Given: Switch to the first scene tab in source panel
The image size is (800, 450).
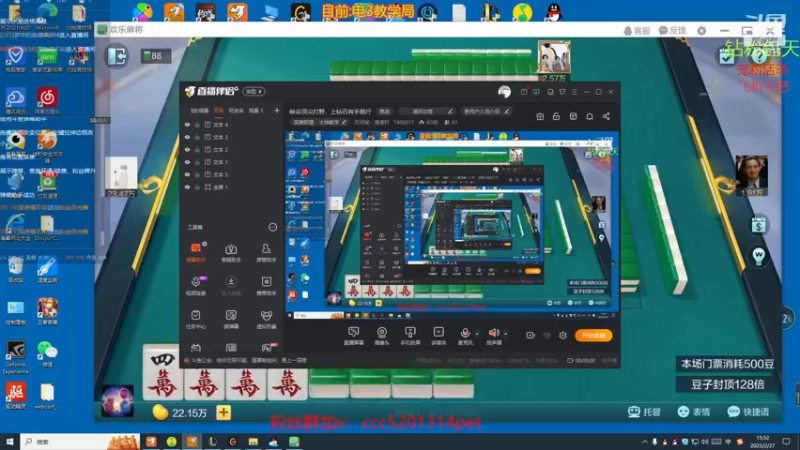Looking at the screenshot, I should click(199, 111).
